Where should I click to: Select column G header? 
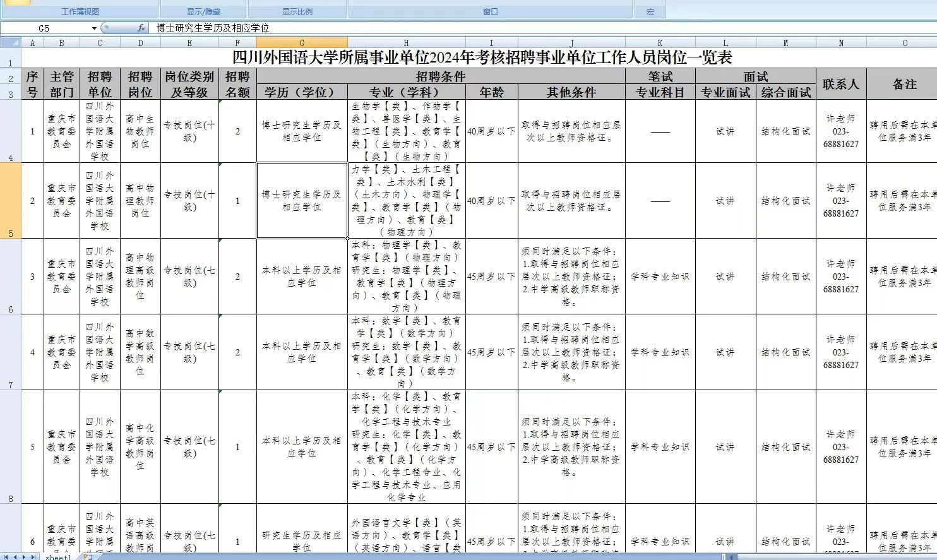pos(302,43)
